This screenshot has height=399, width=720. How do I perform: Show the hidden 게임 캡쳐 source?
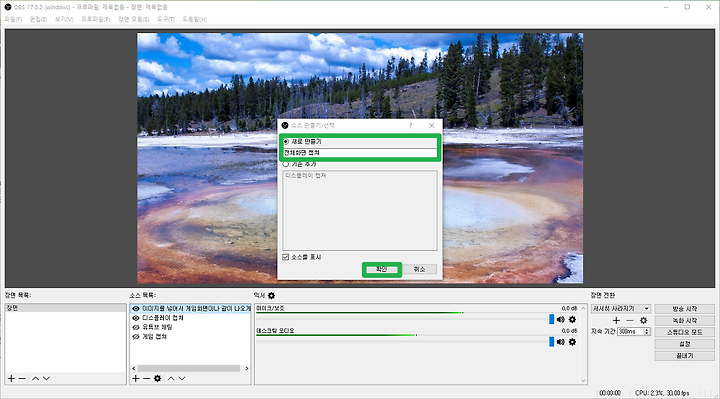136,337
